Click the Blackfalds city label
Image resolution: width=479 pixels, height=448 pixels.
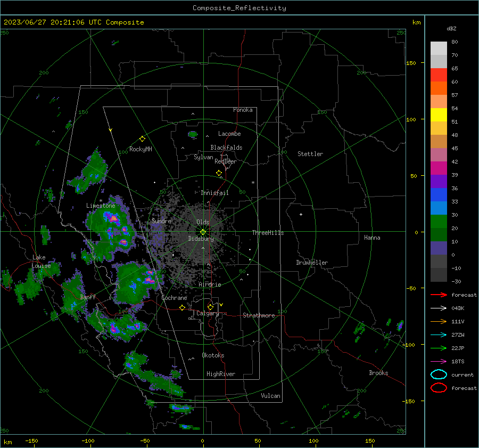click(226, 148)
